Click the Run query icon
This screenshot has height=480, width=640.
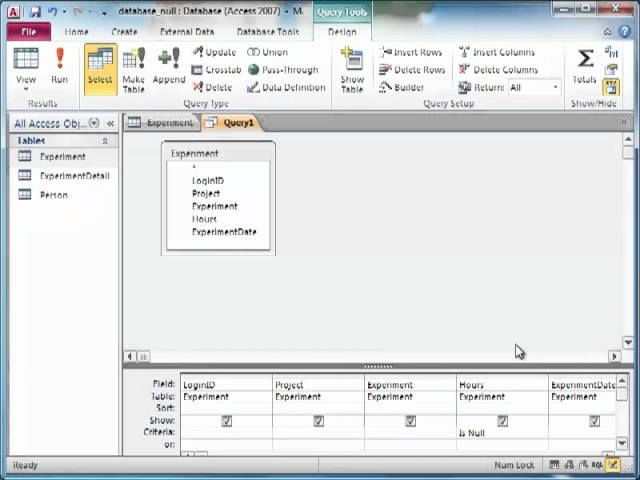pyautogui.click(x=60, y=66)
